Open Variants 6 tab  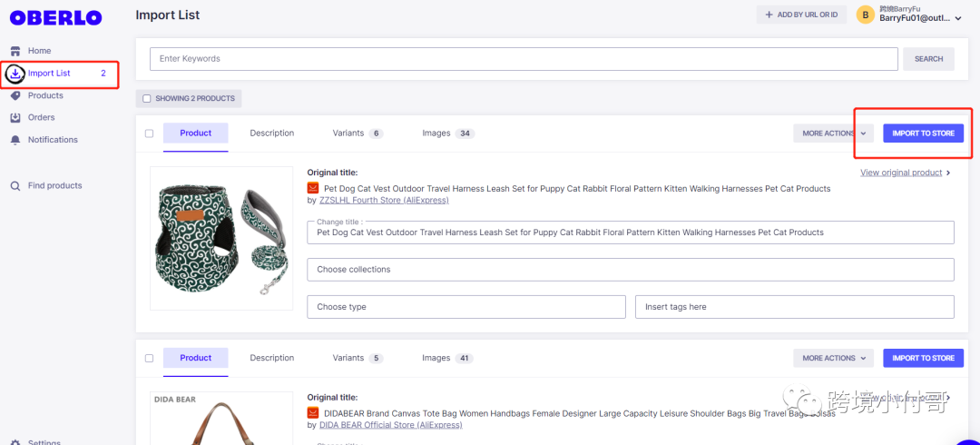pos(358,133)
